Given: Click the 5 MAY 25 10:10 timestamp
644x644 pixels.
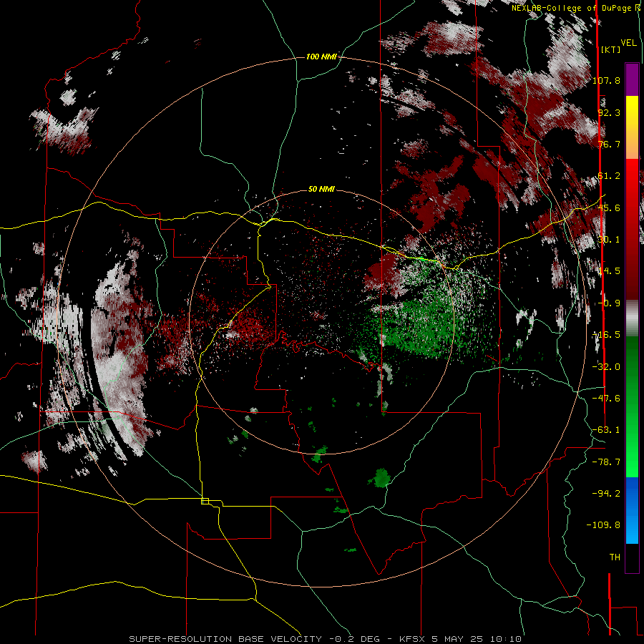Looking at the screenshot, I should 477,639.
